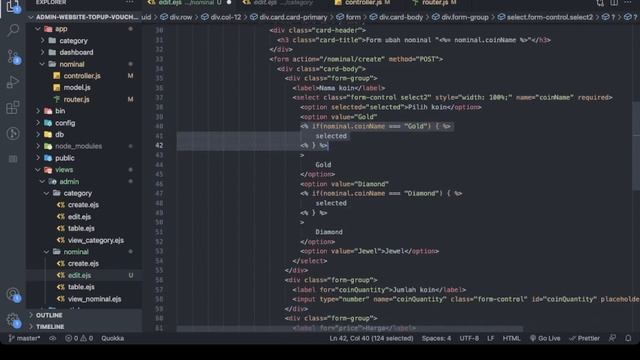The image size is (640, 360).
Task: Open view_nominal.ejs file
Action: (x=94, y=299)
